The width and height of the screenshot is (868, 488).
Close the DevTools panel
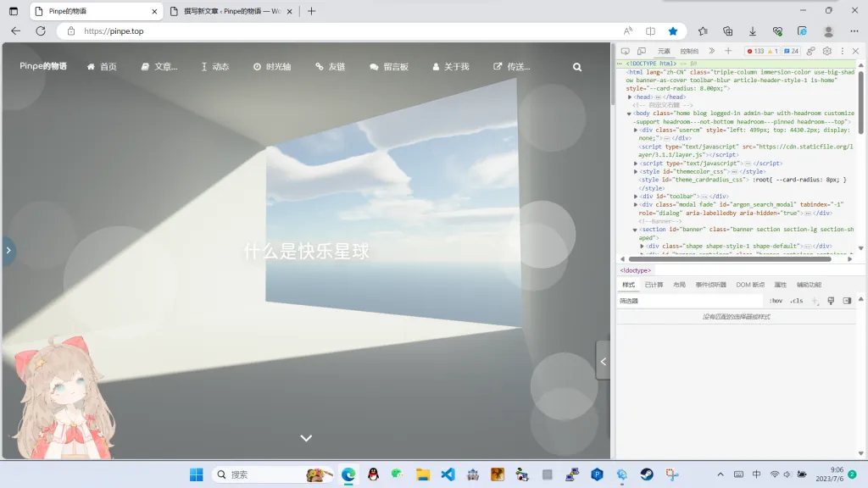[856, 51]
